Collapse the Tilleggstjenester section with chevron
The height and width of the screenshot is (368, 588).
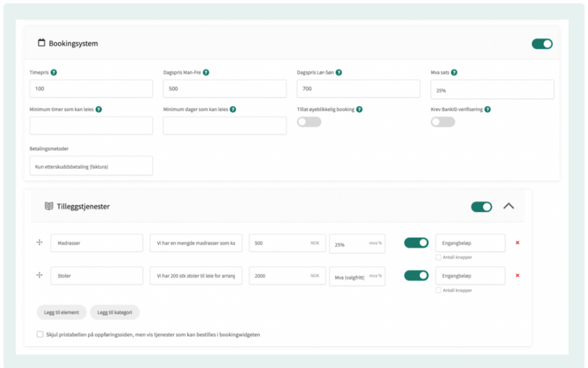tap(508, 206)
